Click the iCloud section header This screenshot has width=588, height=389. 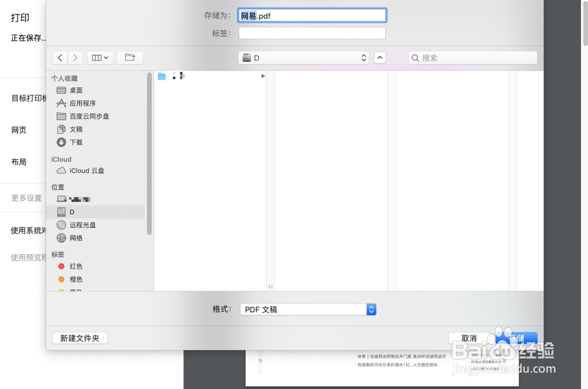(x=61, y=159)
